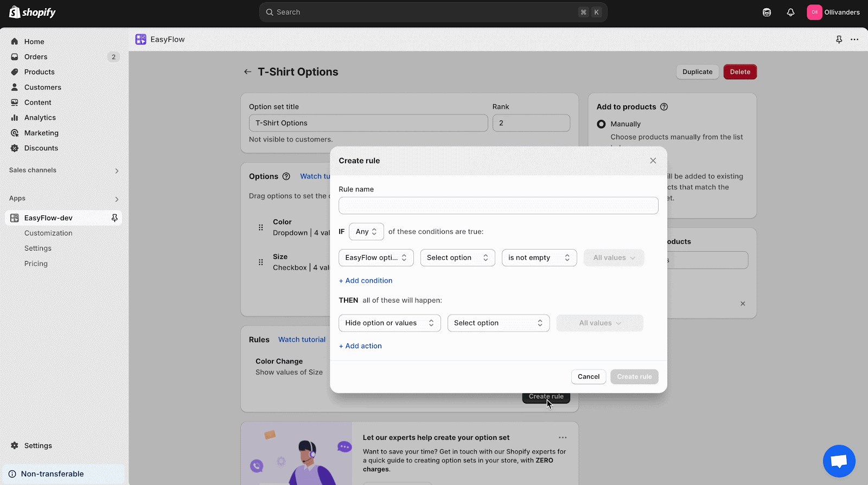This screenshot has width=868, height=485.
Task: Focus the top Search bar
Action: point(433,12)
